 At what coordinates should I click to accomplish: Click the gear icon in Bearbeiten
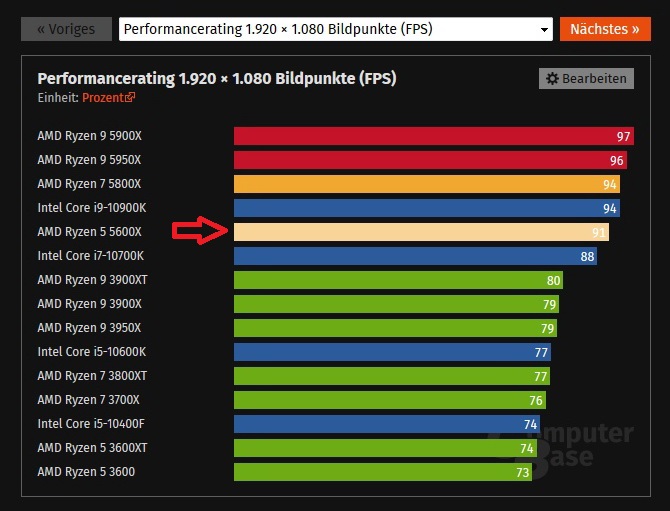[x=552, y=79]
